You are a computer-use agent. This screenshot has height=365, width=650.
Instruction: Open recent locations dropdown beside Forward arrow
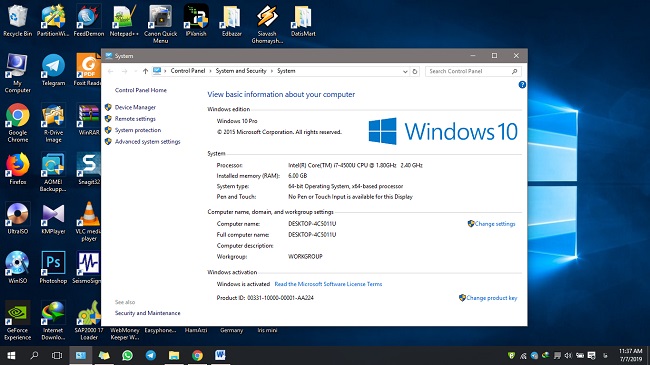[135, 71]
